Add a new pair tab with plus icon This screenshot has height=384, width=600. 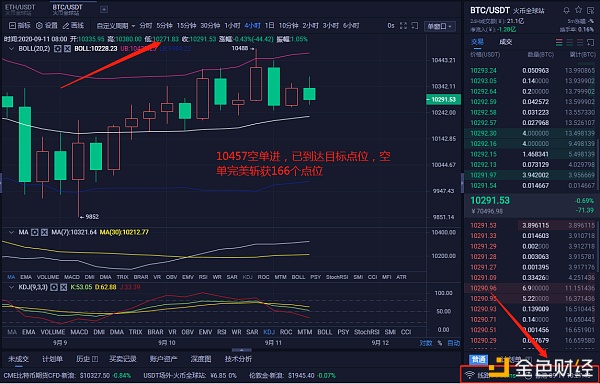104,9
